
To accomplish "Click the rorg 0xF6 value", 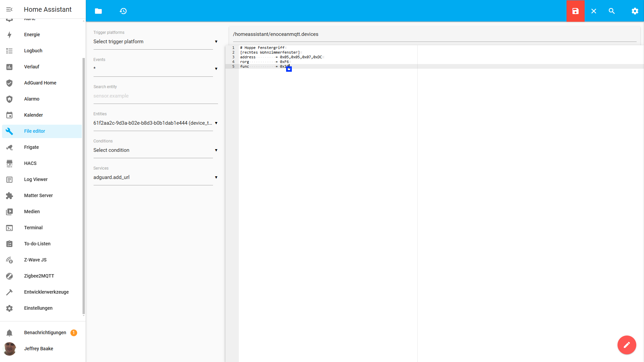I will pos(284,62).
